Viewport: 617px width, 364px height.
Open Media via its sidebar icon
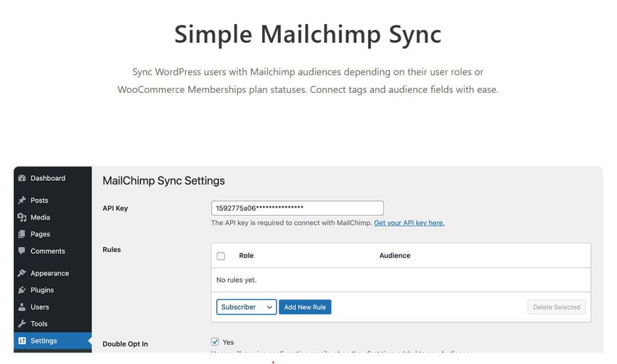click(x=22, y=218)
